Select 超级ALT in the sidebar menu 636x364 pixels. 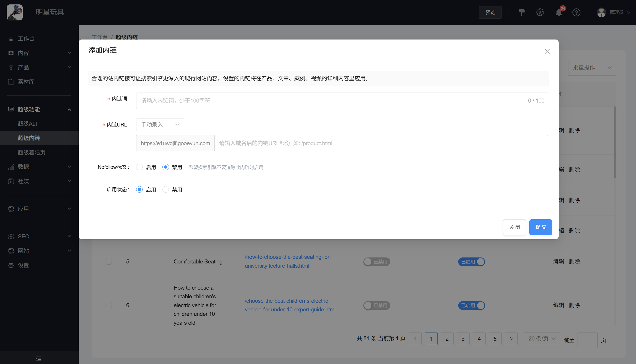[x=28, y=123]
